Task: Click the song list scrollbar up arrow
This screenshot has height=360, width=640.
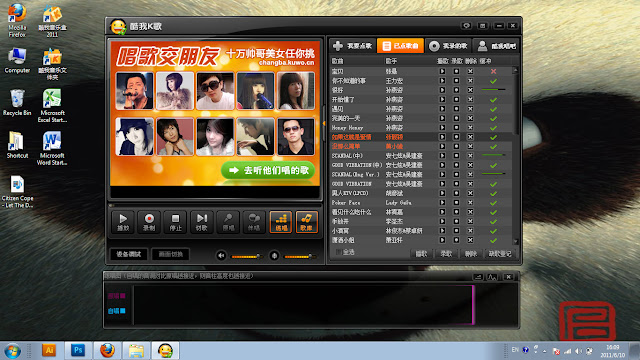Action: click(x=516, y=70)
